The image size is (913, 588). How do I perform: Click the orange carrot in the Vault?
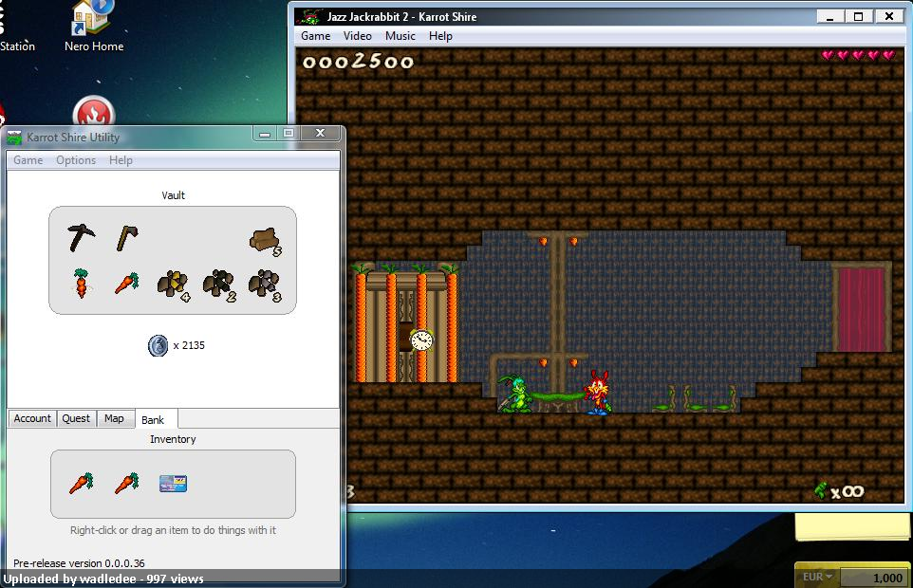(127, 284)
